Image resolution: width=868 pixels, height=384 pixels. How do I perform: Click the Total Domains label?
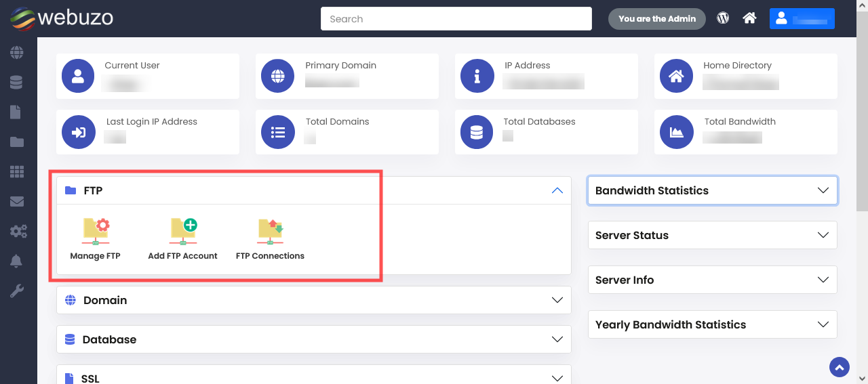(x=338, y=122)
